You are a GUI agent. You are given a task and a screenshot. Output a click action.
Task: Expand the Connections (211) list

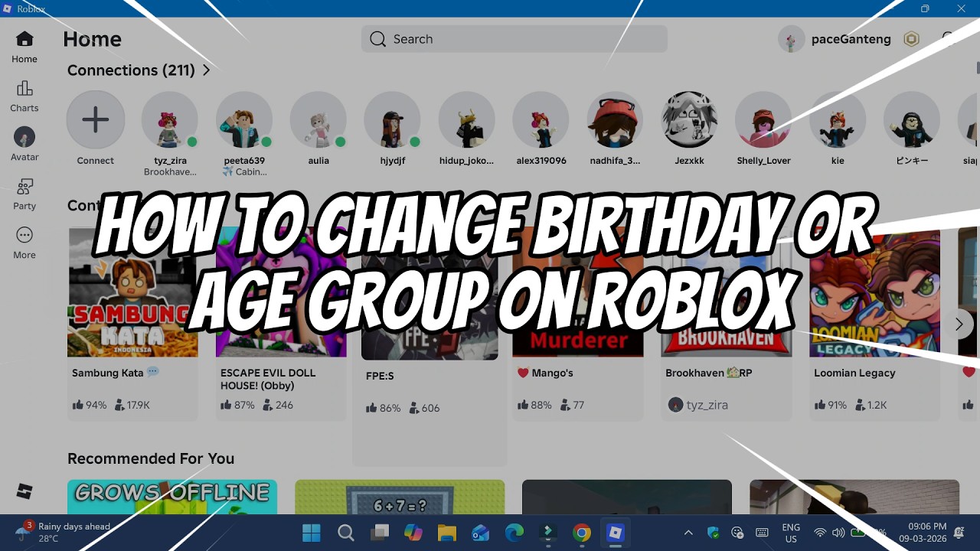(x=139, y=70)
